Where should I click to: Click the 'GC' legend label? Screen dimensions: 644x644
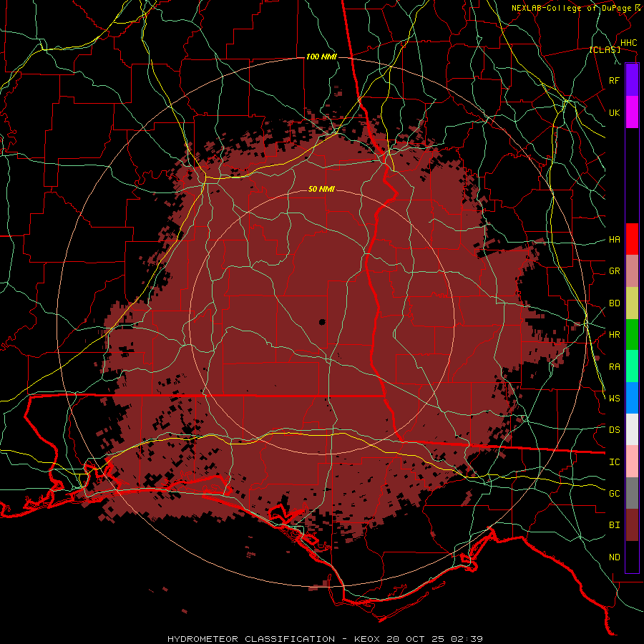(614, 494)
